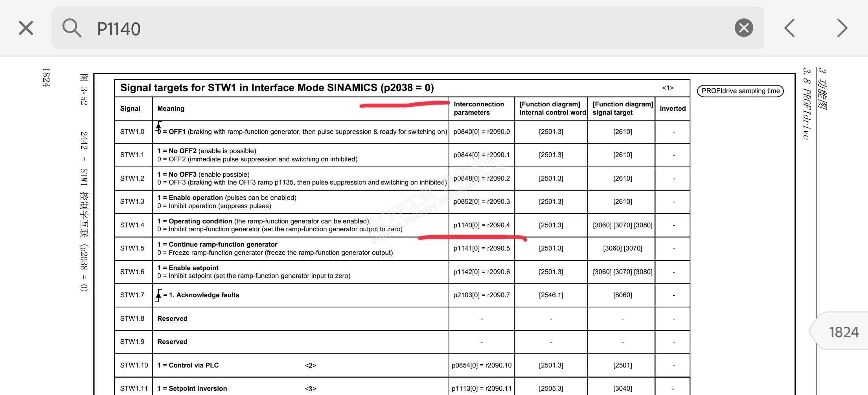Click the '[3040]' signal target
Screen dimensions: 868x395
tap(623, 388)
